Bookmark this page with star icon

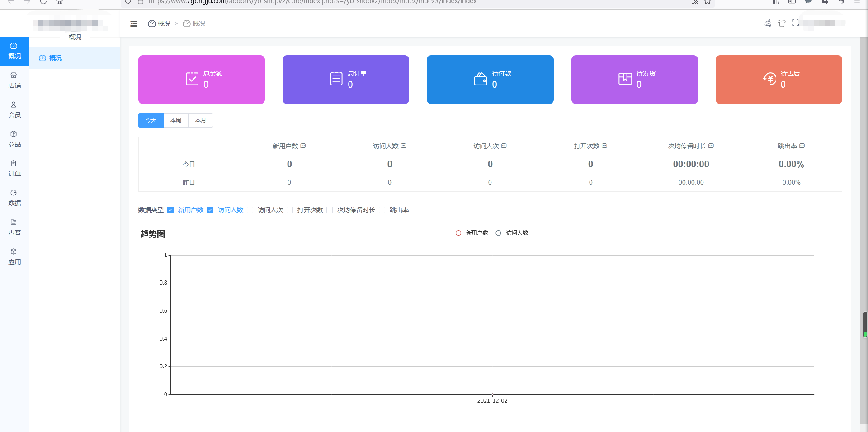(x=708, y=2)
